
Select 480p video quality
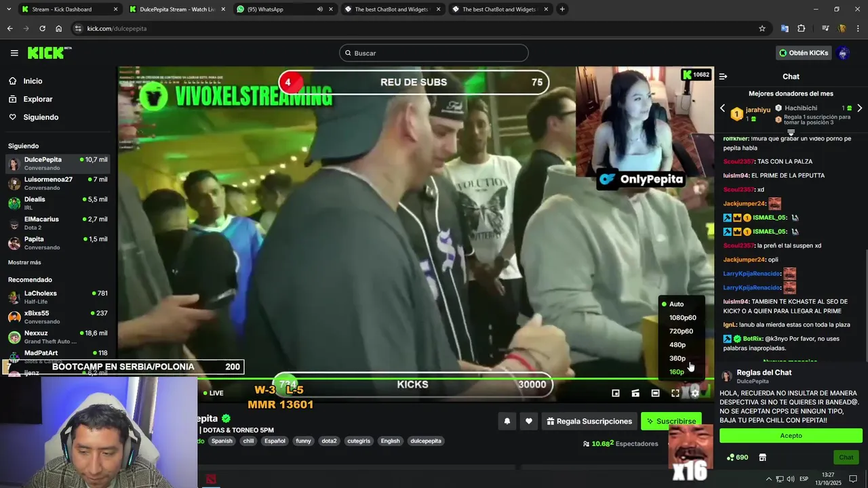point(677,345)
